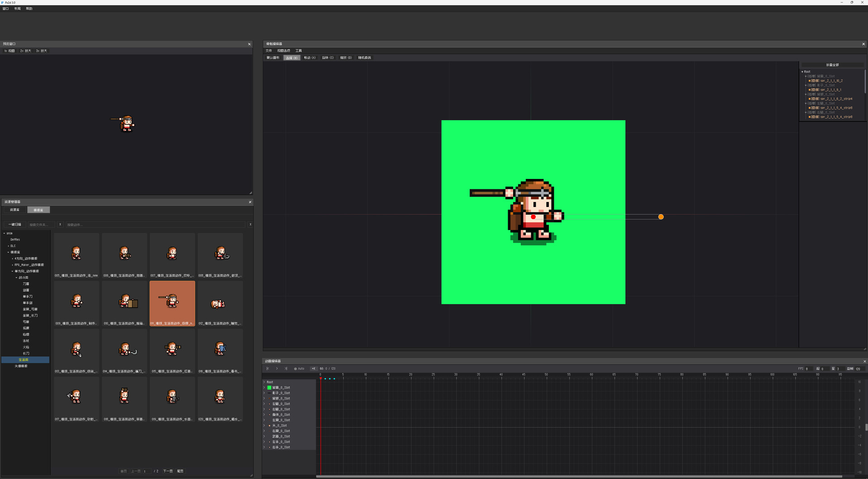The height and width of the screenshot is (479, 868).
Task: Clear the action search field with X
Action: (x=250, y=225)
